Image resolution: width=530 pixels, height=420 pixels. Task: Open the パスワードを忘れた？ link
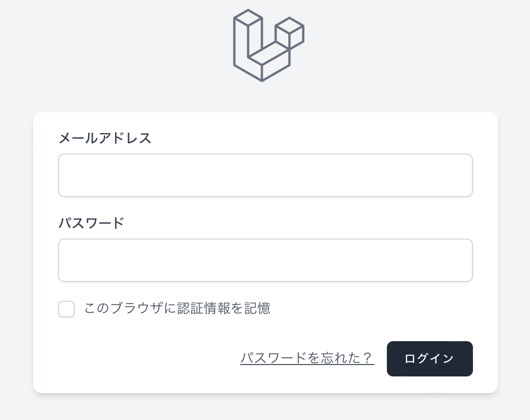point(307,358)
